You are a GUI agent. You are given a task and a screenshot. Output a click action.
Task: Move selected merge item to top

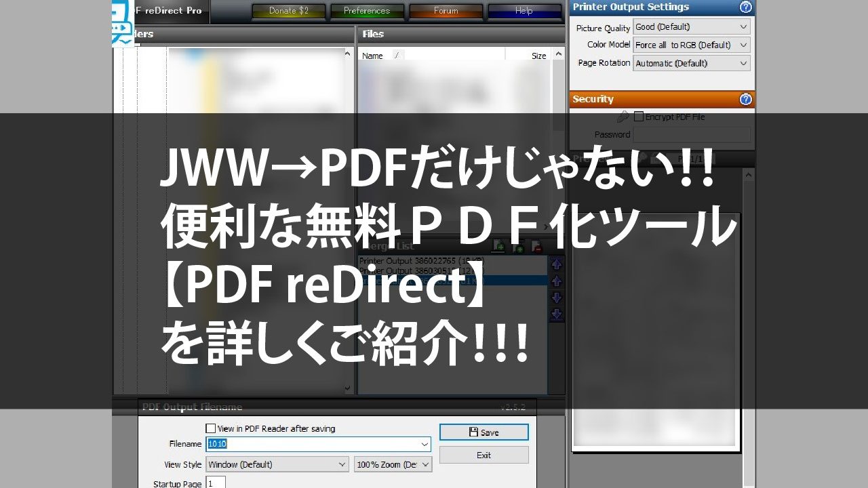(557, 264)
